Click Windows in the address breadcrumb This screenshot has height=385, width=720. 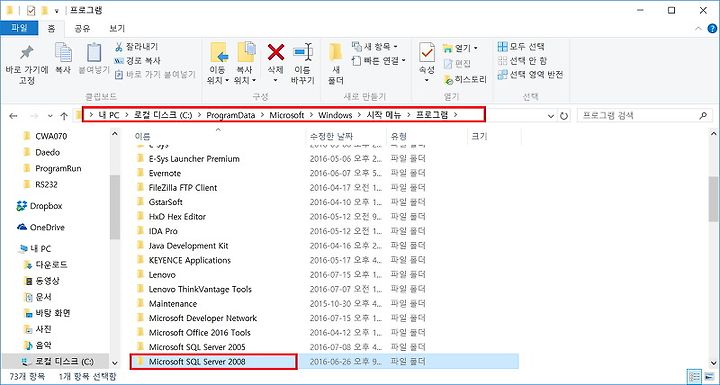point(335,115)
